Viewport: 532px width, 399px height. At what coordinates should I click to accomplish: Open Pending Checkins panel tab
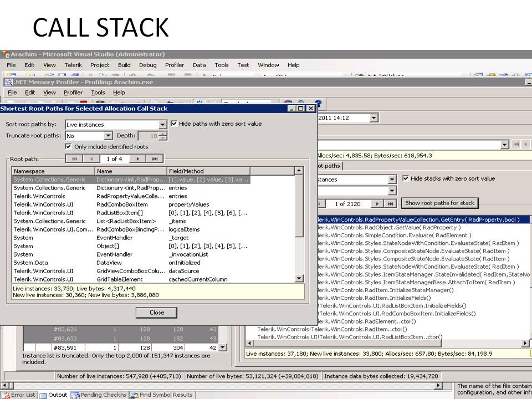pyautogui.click(x=99, y=395)
